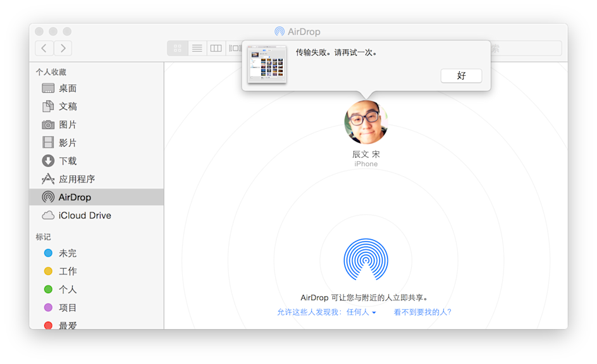Open 桌面 folder icon in sidebar
This screenshot has height=364, width=597.
pos(48,88)
